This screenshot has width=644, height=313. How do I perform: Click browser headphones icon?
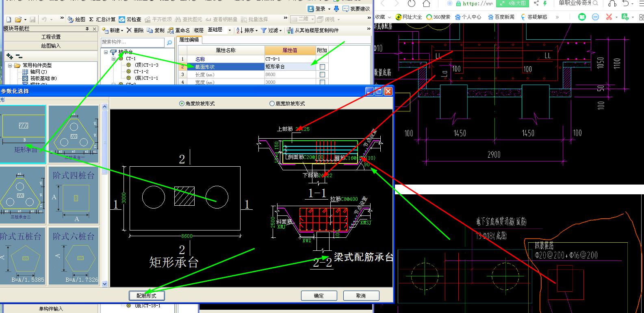point(612,4)
